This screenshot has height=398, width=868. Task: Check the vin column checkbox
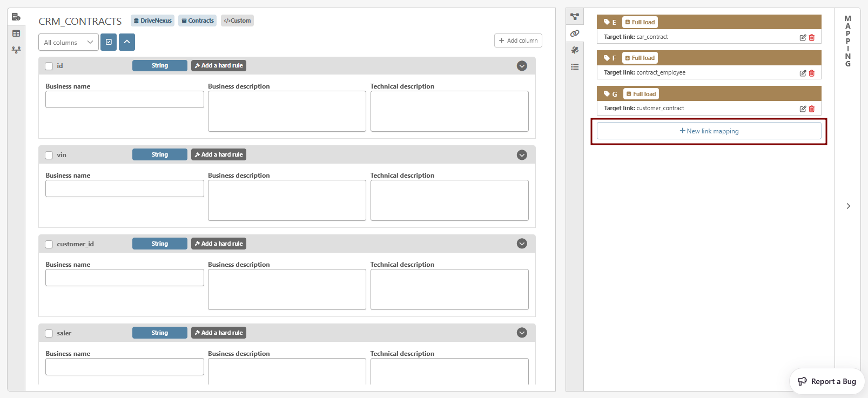(49, 155)
